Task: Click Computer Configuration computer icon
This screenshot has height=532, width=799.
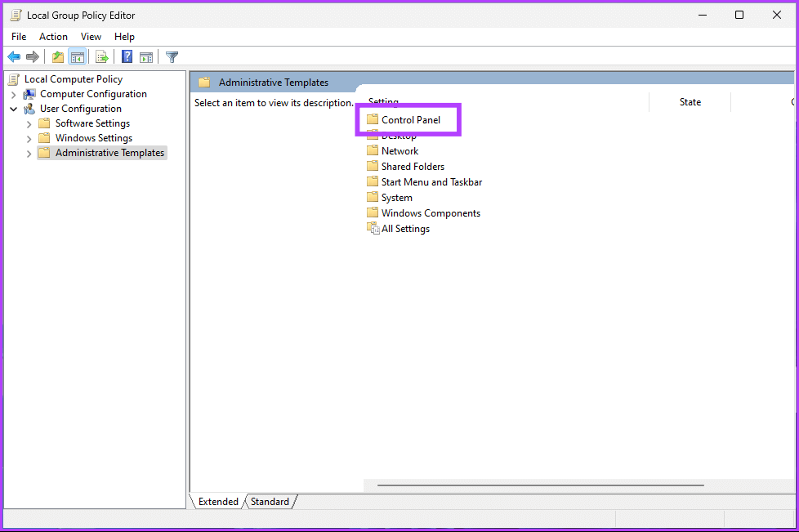Action: pos(29,94)
